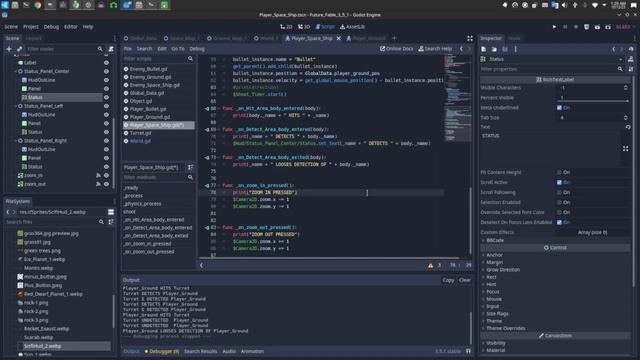Screen dimensions: 640x360
Task: Toggle visibility of Status_Panel_Center node
Action: tap(106, 71)
